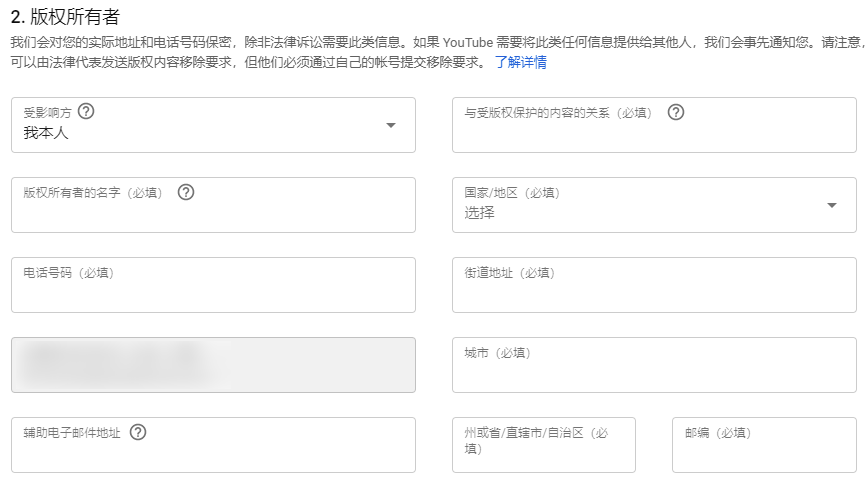Click the 选择 placeholder under 国家/地区
Viewport: 866px width, 487px height.
point(479,212)
